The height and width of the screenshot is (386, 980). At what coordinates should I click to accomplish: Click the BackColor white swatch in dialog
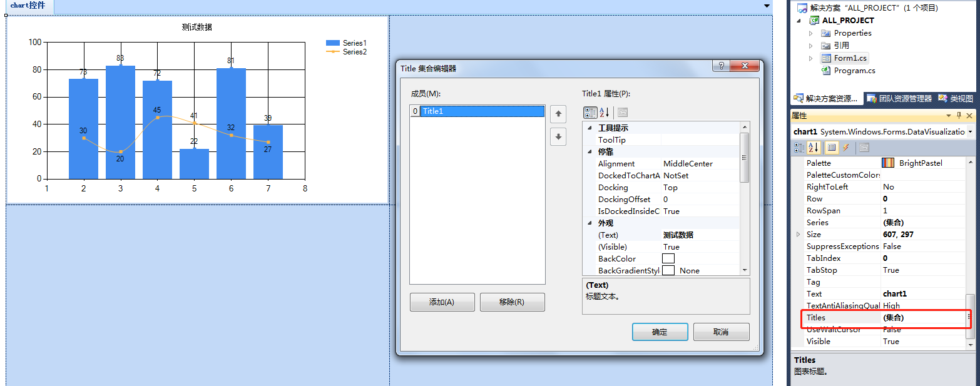tap(668, 258)
